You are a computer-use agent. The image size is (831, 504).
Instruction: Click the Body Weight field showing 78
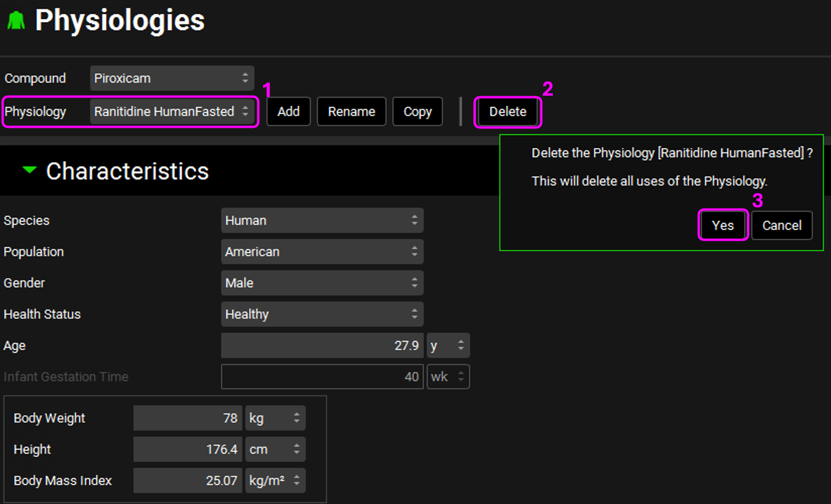point(187,418)
